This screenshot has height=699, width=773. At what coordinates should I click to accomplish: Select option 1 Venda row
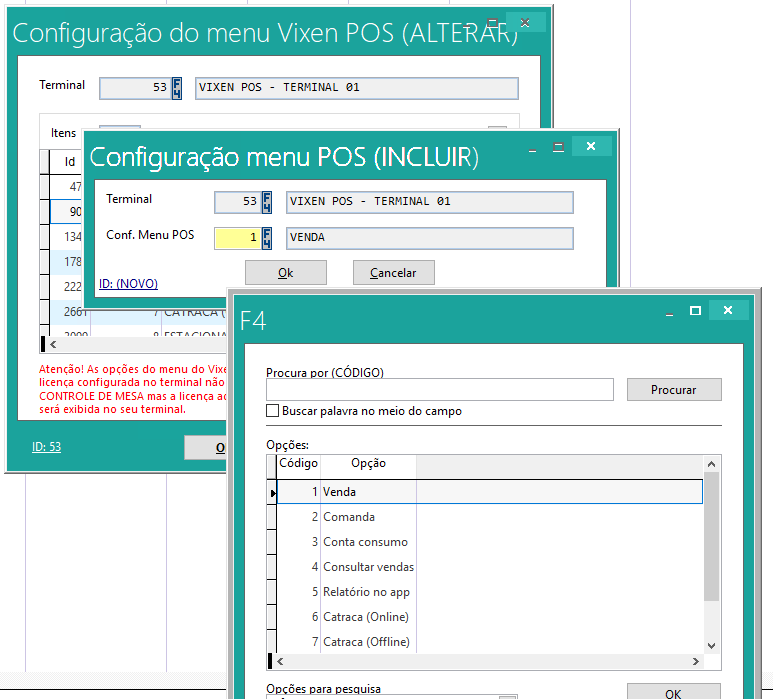tap(490, 491)
